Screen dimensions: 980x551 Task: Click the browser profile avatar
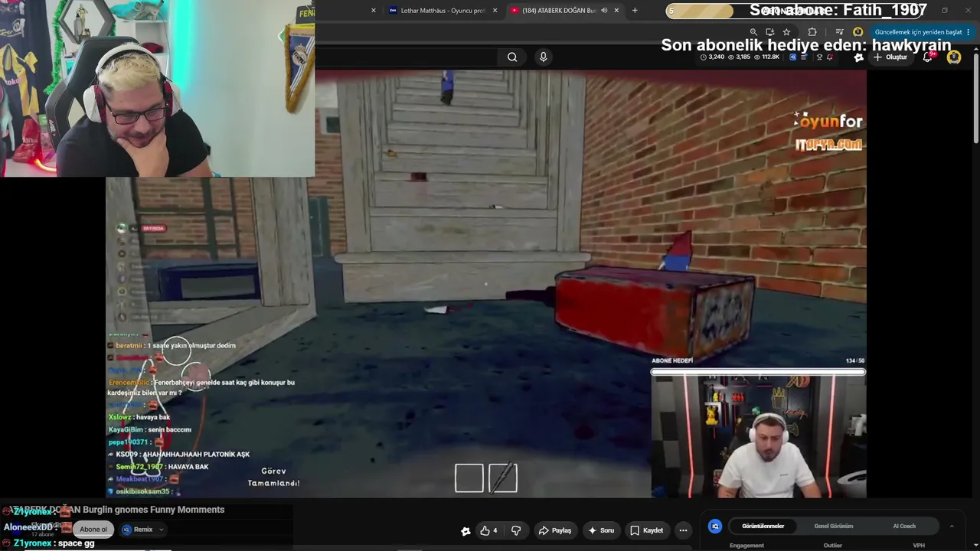857,32
